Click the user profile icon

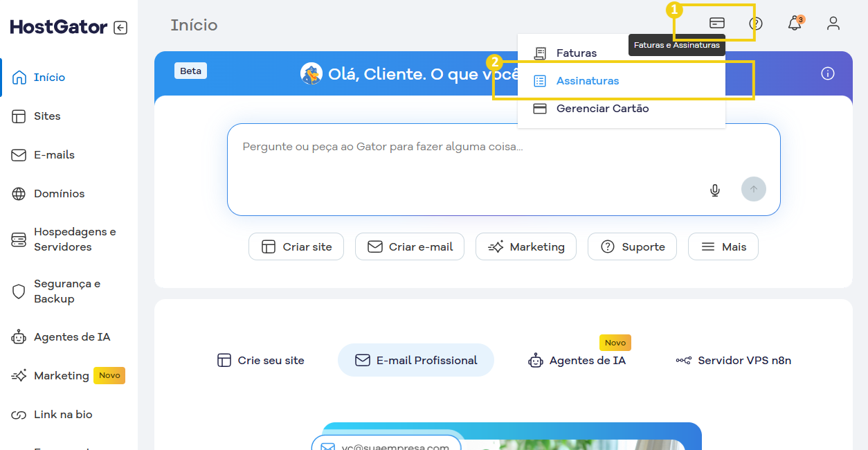pos(833,23)
